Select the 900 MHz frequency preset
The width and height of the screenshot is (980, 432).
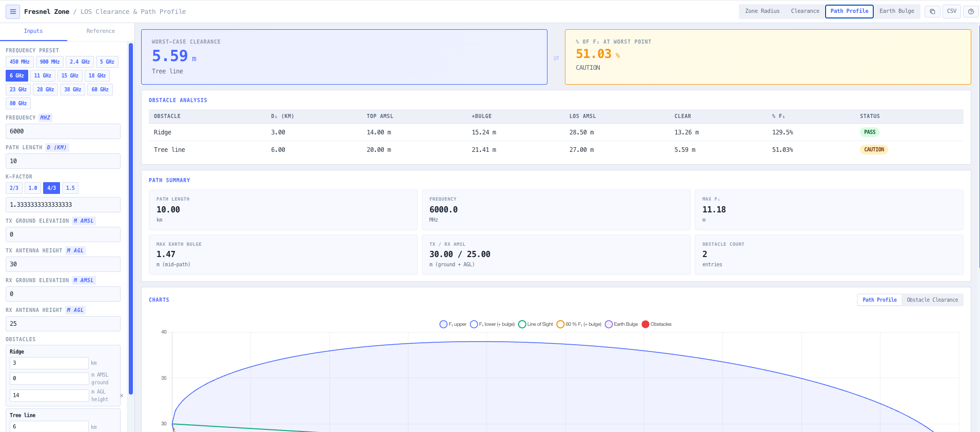(50, 62)
